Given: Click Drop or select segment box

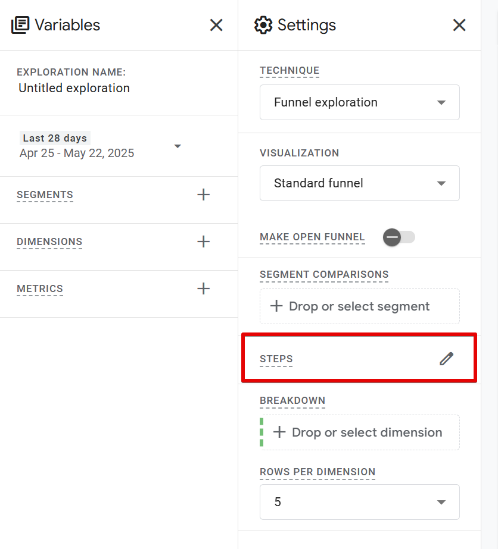Looking at the screenshot, I should [360, 306].
